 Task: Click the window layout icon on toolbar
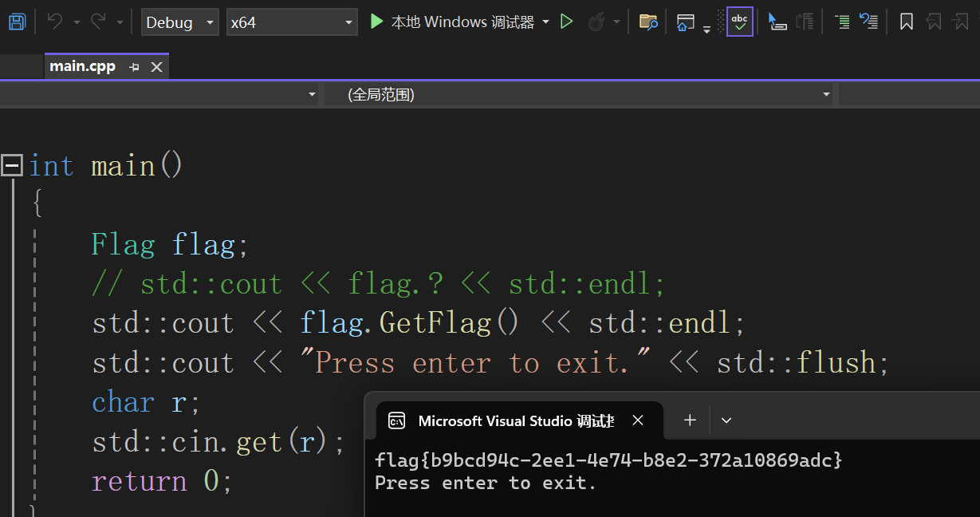(x=685, y=22)
